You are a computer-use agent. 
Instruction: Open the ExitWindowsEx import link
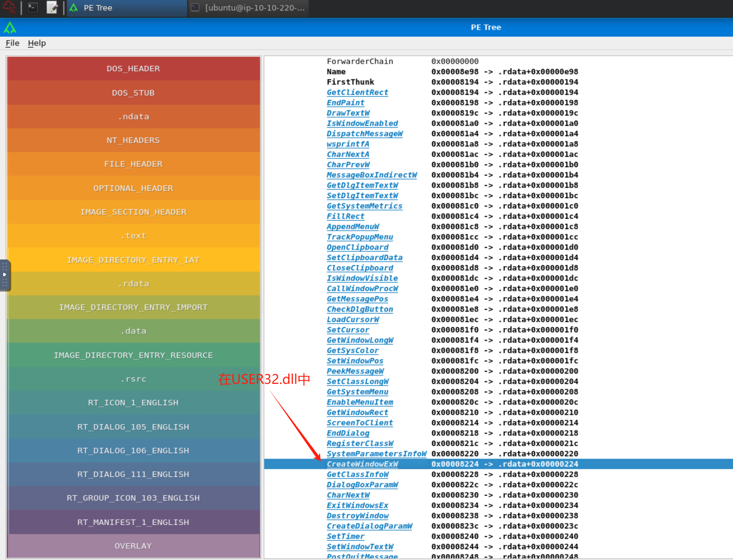click(357, 505)
